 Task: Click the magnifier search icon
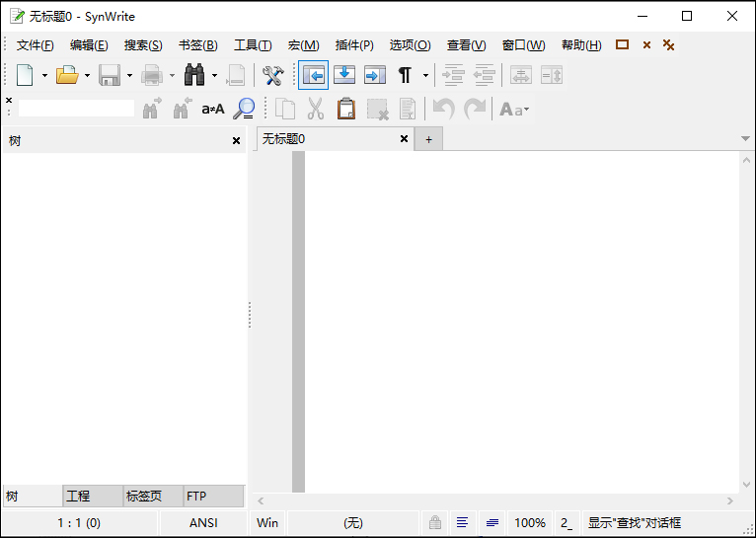pos(243,109)
